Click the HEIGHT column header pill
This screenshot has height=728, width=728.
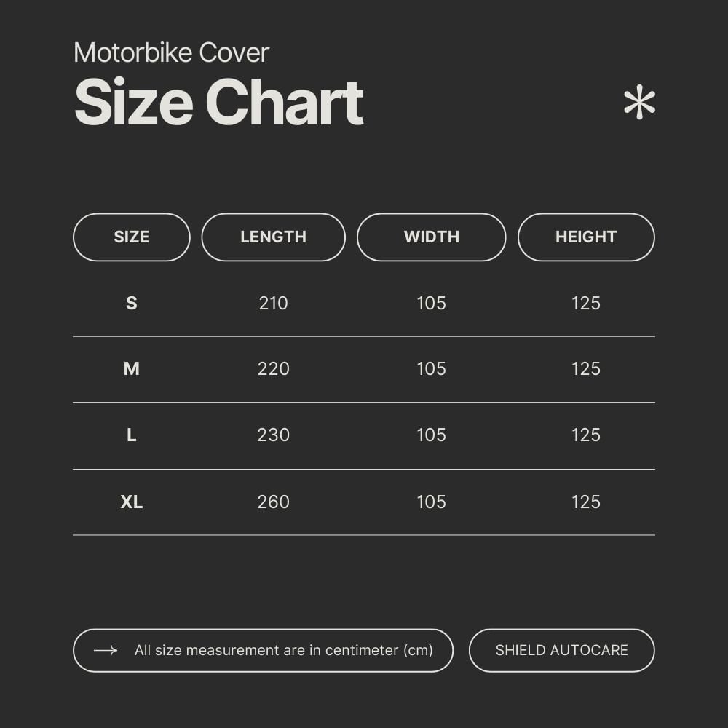[586, 237]
